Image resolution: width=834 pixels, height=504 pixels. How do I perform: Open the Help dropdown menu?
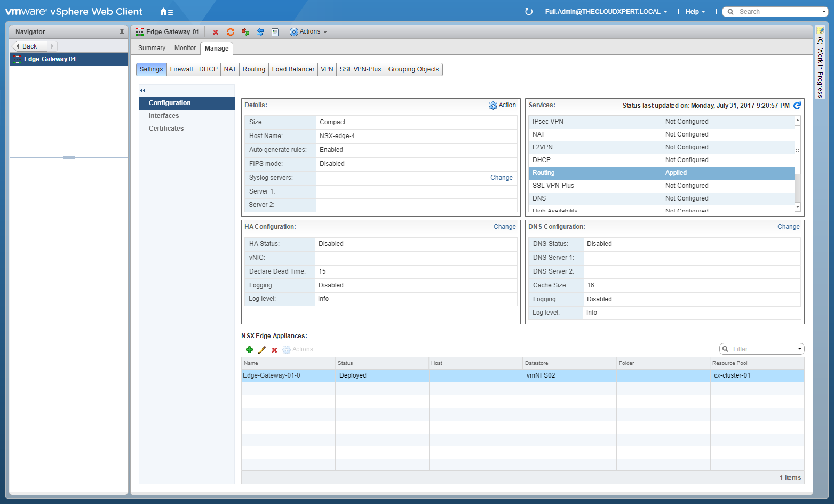click(695, 12)
